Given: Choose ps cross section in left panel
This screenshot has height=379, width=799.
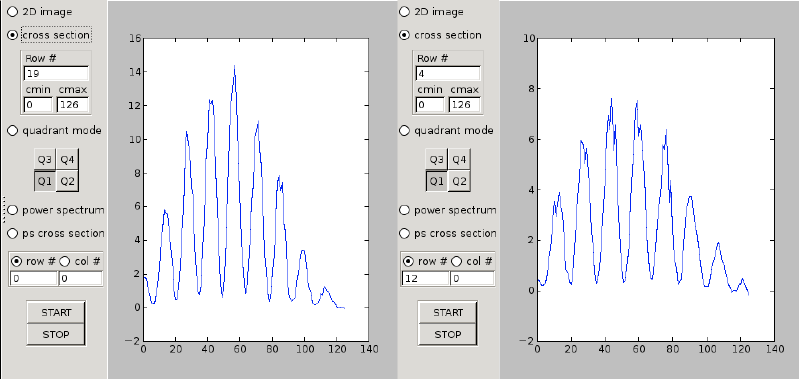Looking at the screenshot, I should [13, 233].
